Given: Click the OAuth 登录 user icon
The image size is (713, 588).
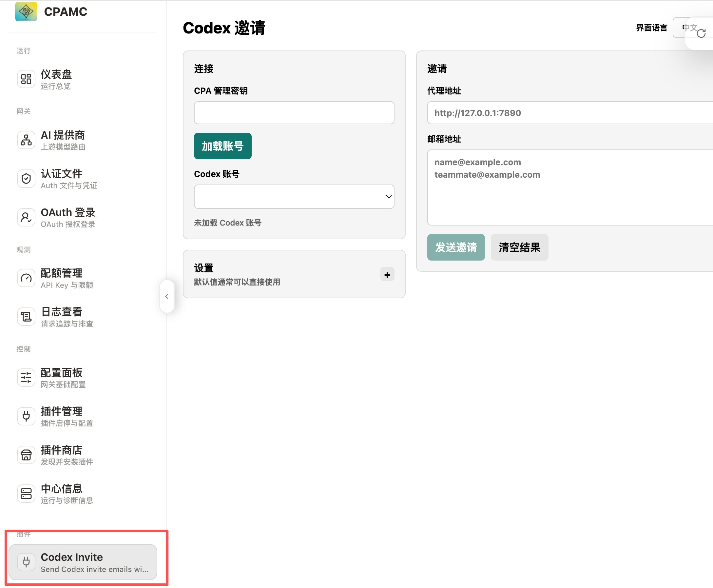Looking at the screenshot, I should pos(26,217).
